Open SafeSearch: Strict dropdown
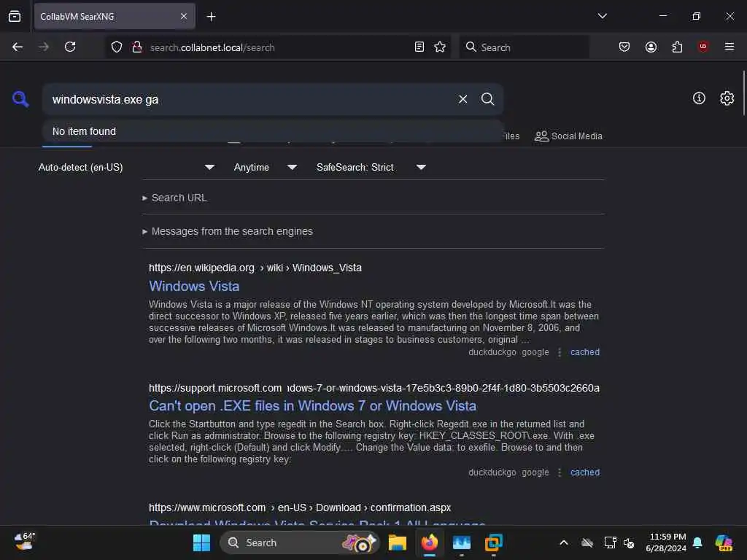 click(x=371, y=167)
